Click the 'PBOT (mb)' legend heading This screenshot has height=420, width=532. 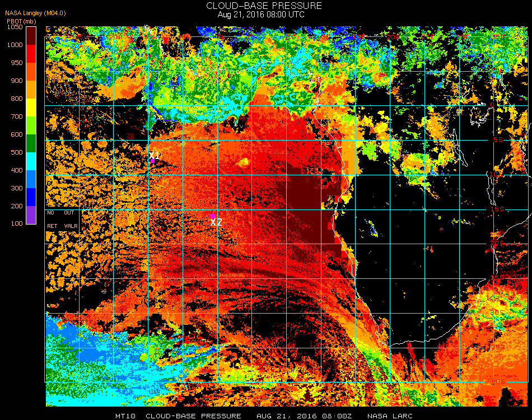pyautogui.click(x=21, y=21)
